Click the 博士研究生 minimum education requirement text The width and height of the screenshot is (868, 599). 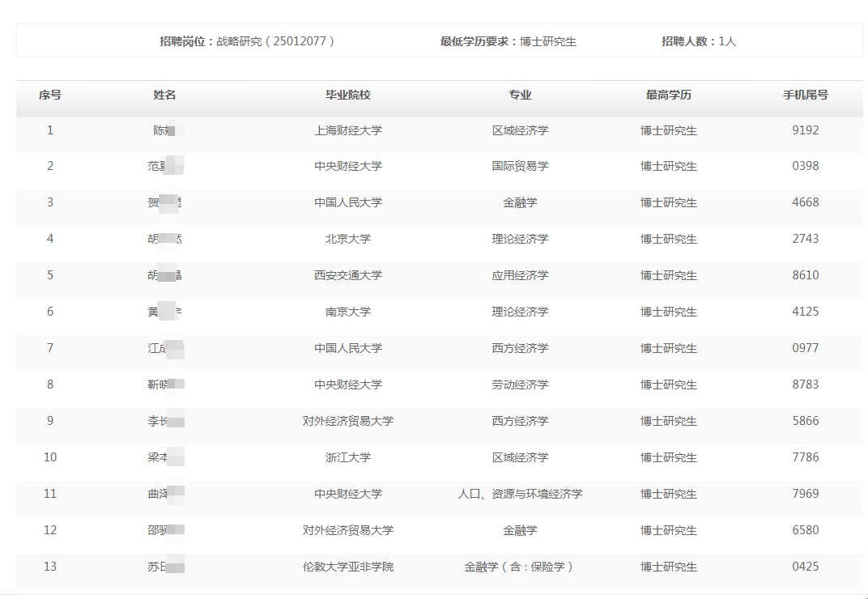click(x=548, y=41)
